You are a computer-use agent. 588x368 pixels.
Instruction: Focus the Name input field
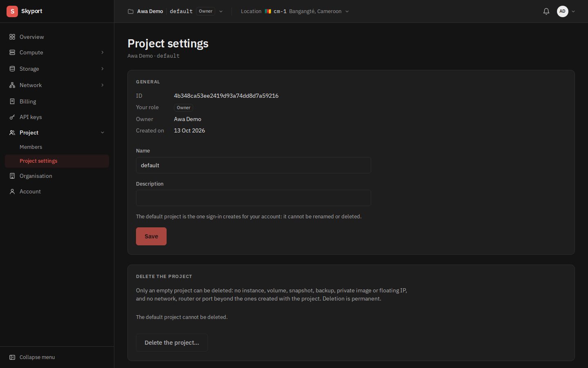pyautogui.click(x=254, y=165)
